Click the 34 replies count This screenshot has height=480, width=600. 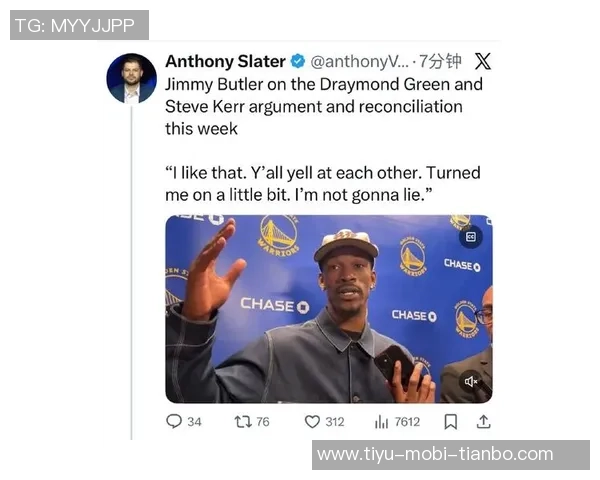pos(194,422)
